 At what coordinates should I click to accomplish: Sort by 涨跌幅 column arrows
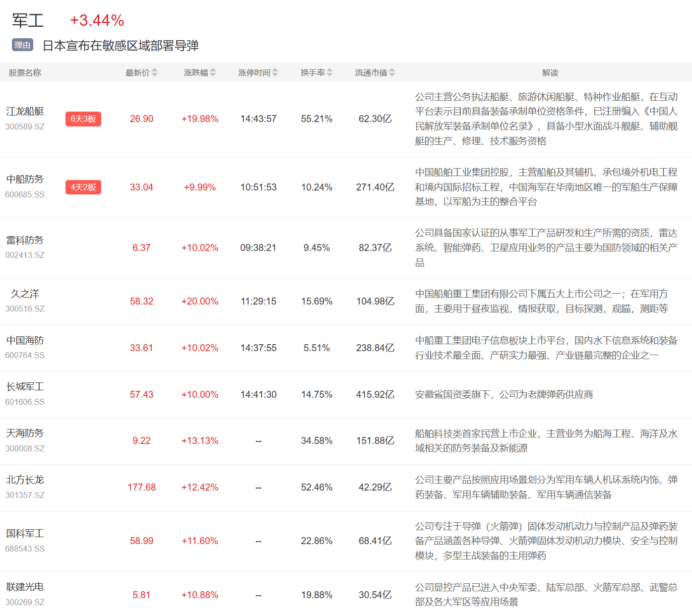[x=213, y=73]
